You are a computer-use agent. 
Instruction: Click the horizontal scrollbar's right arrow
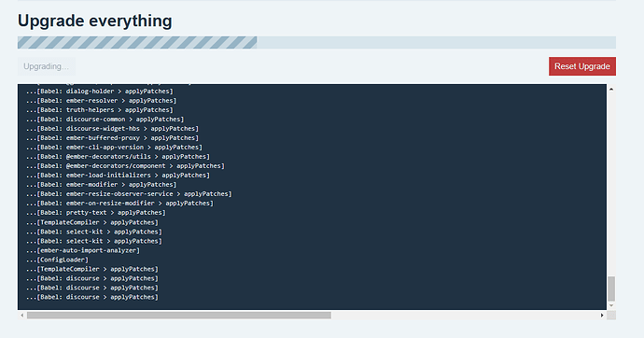tap(602, 315)
